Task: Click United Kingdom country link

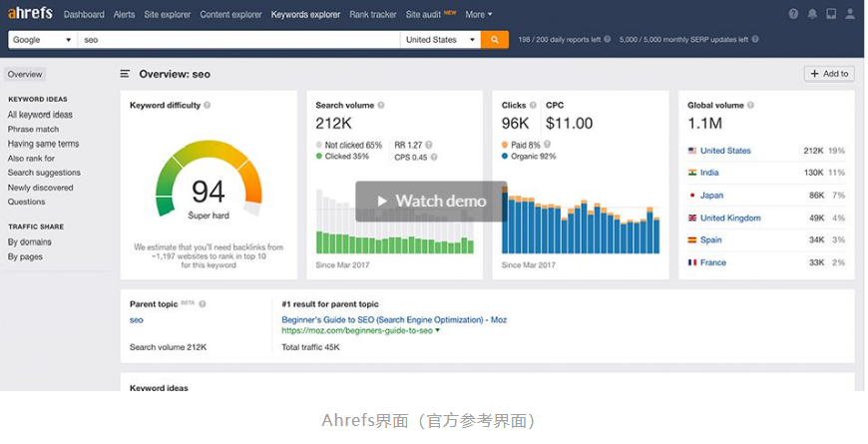Action: coord(730,219)
